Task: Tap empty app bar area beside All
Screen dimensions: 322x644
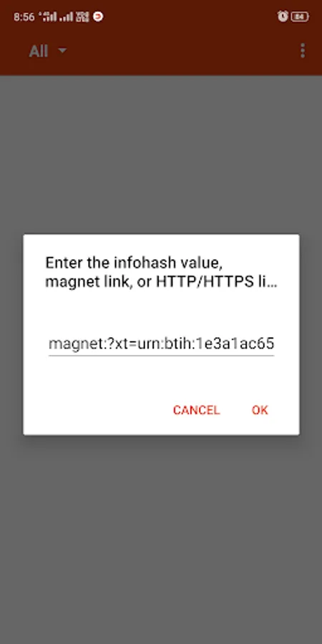Action: [x=181, y=51]
